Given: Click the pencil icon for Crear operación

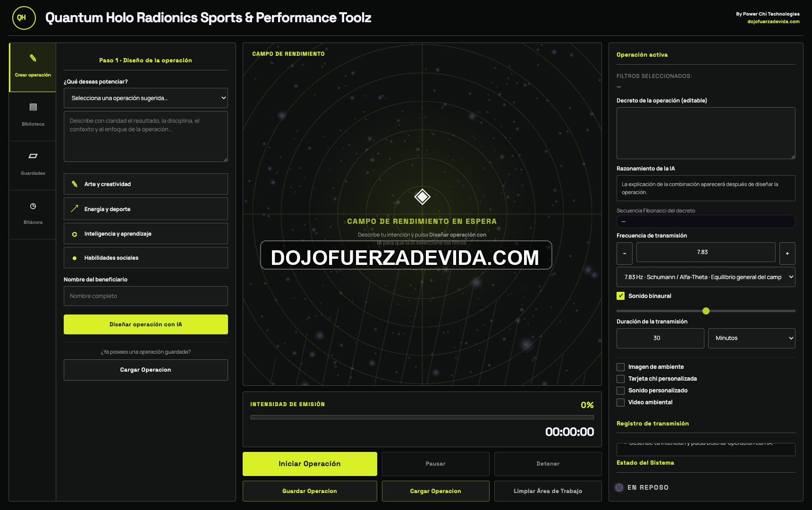Looking at the screenshot, I should click(x=33, y=58).
